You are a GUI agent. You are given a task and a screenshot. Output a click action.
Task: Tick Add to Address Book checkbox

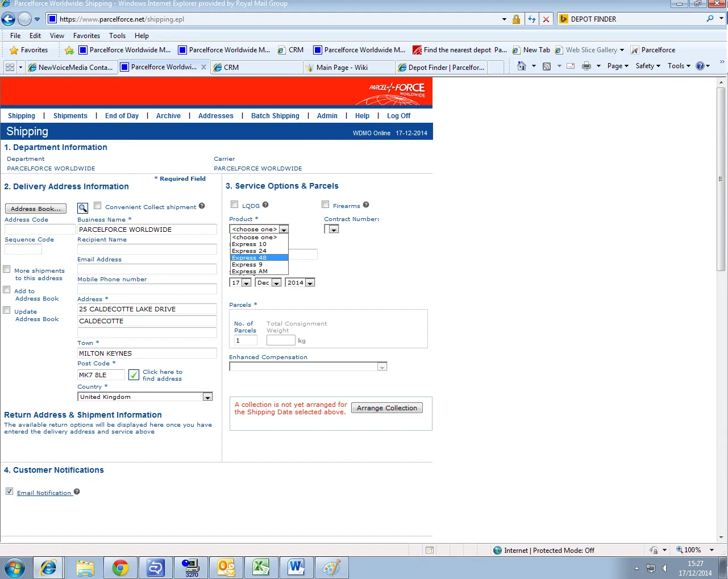point(7,290)
